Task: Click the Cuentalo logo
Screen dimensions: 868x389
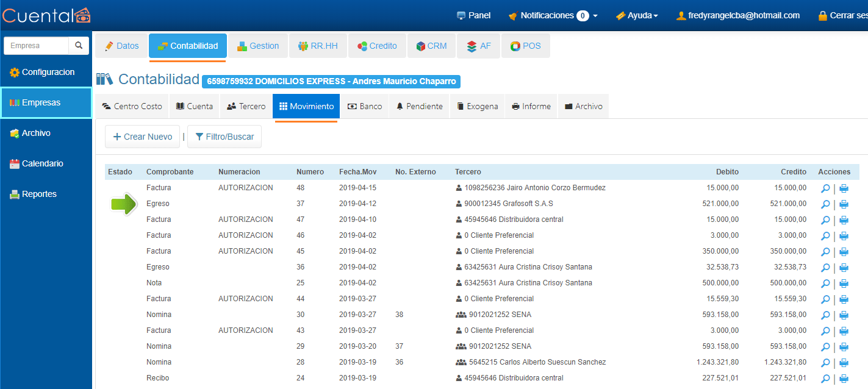Action: tap(46, 15)
